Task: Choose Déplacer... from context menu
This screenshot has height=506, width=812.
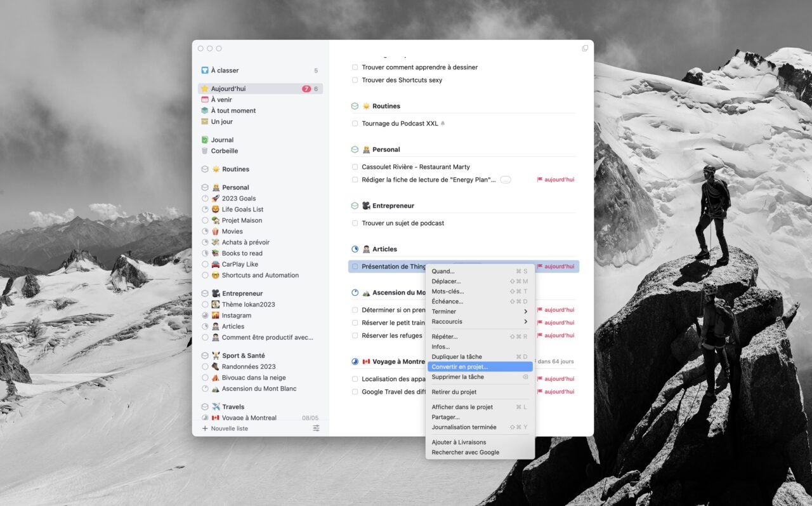Action: 480,281
